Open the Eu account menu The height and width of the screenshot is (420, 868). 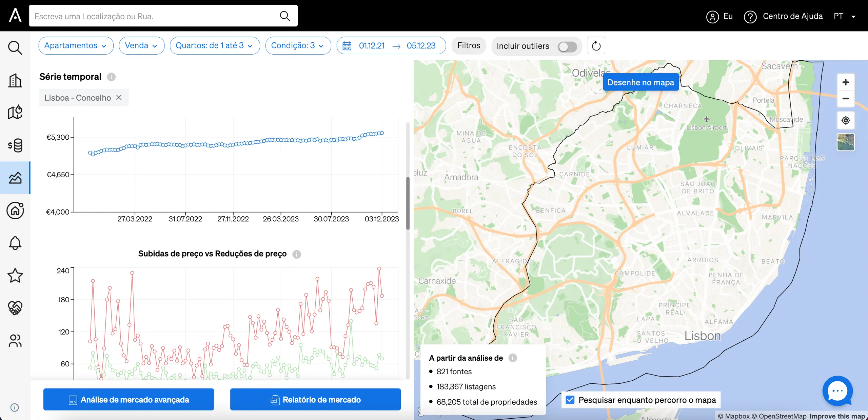[x=719, y=16]
